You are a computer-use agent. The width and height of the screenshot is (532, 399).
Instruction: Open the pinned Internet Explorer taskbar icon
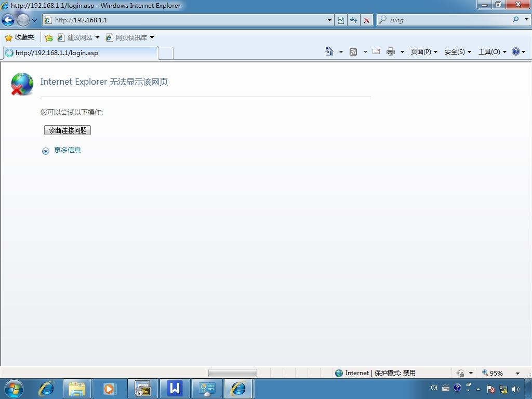(x=46, y=389)
